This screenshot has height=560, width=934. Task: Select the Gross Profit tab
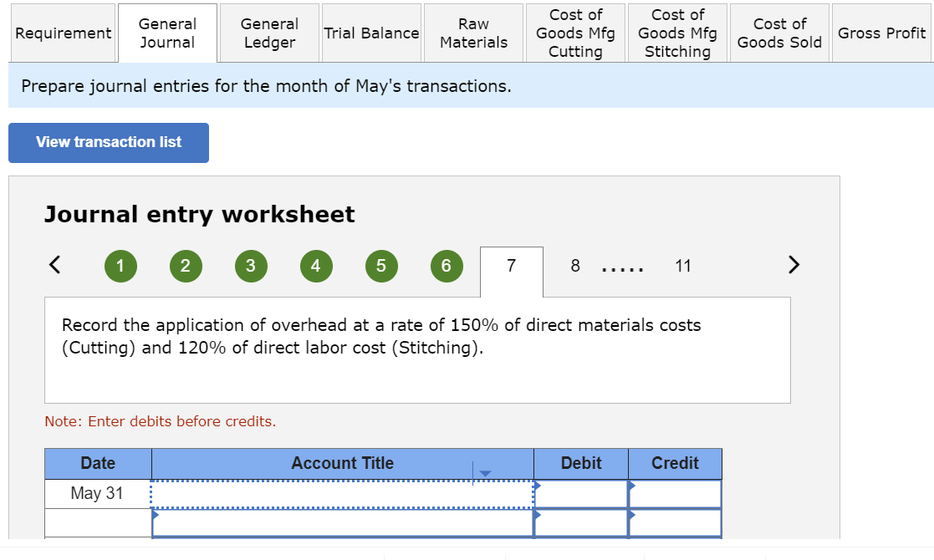[x=882, y=33]
